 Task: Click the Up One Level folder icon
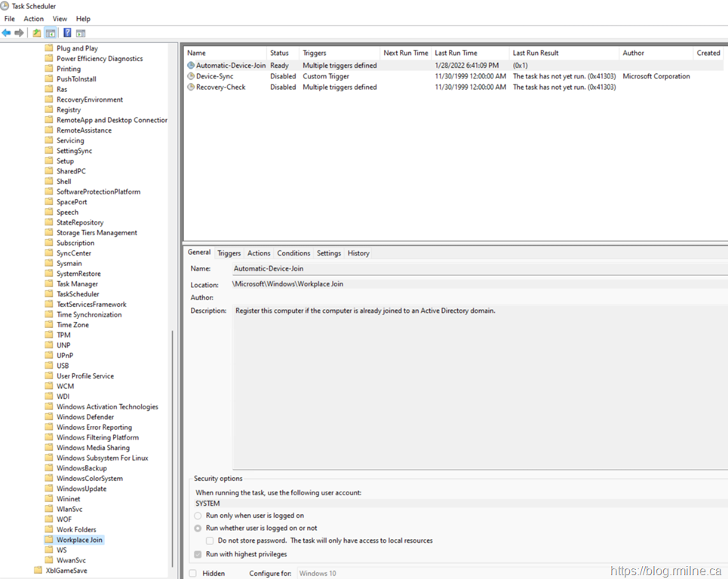(36, 32)
